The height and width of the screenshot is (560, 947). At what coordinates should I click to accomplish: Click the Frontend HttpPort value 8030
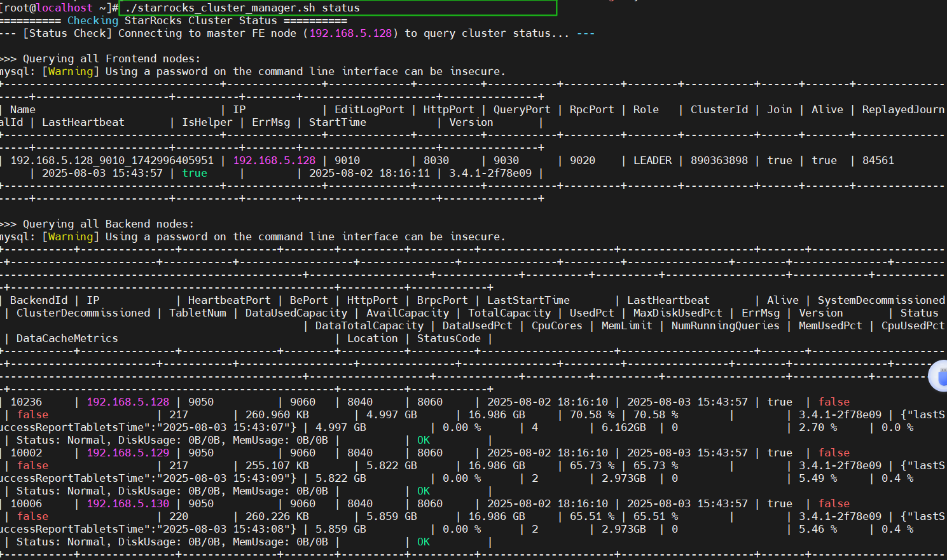pyautogui.click(x=436, y=160)
